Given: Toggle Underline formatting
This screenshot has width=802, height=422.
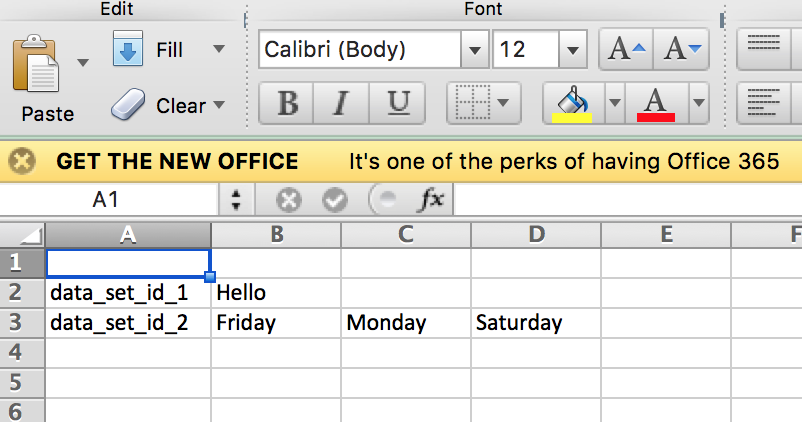Looking at the screenshot, I should tap(398, 102).
